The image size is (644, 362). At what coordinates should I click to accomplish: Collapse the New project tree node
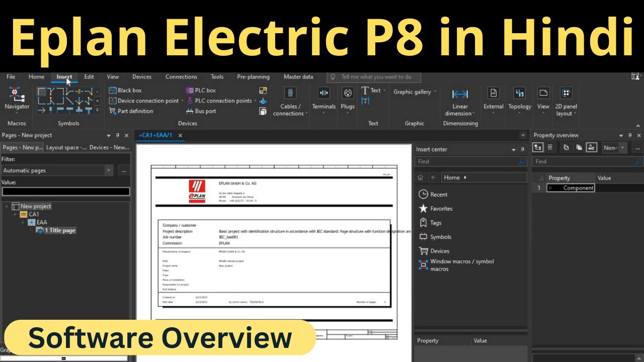pos(6,206)
